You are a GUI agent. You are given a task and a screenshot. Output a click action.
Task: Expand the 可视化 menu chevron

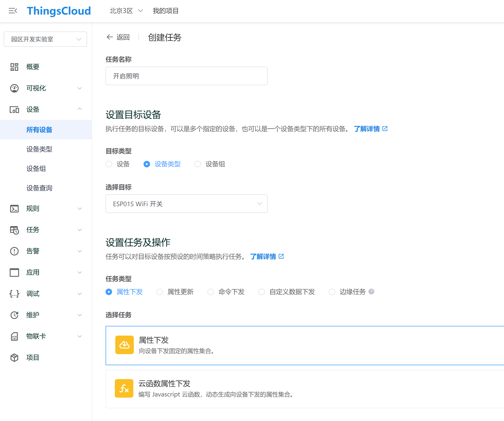click(x=80, y=88)
